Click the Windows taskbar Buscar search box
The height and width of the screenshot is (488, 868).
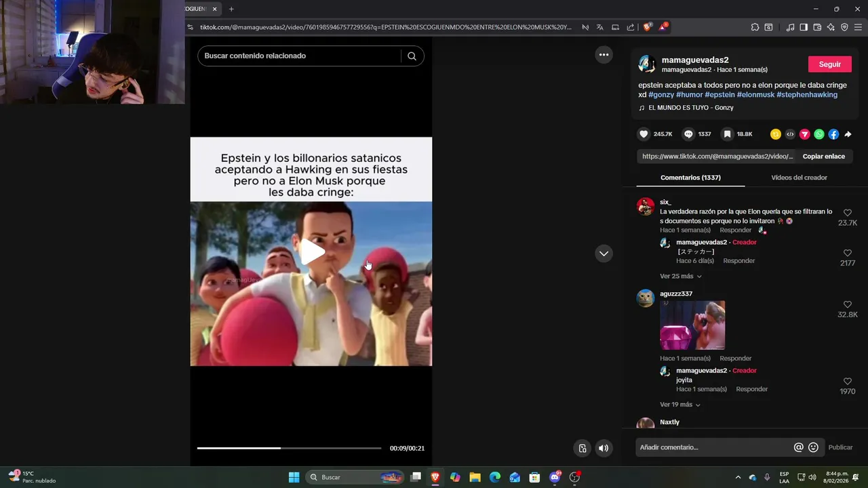[x=355, y=477]
